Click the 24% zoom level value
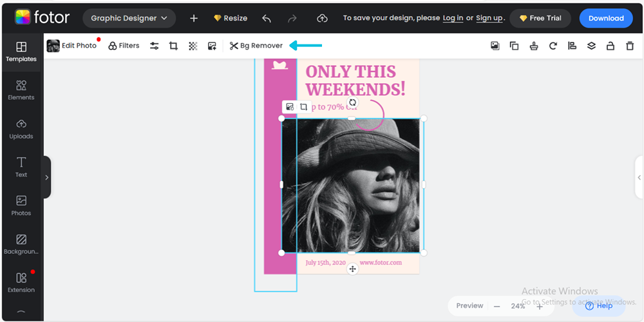The width and height of the screenshot is (644, 322). [x=518, y=306]
